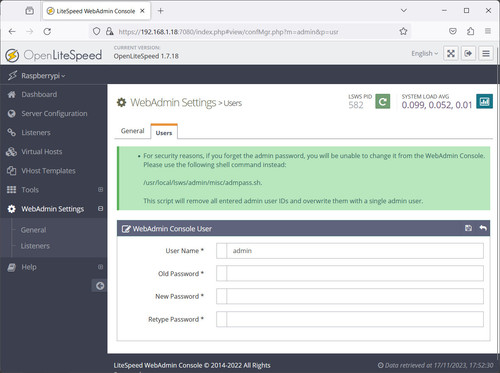Click the Virtual Hosts cubes icon
This screenshot has height=373, width=500.
pos(11,152)
